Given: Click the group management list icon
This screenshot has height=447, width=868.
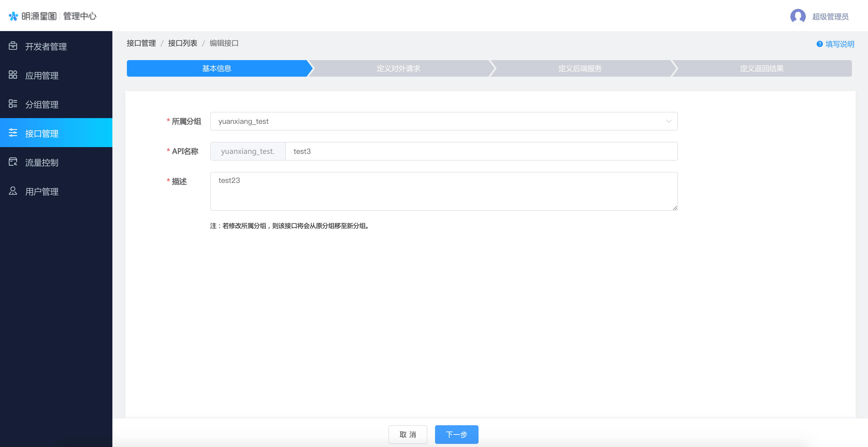Looking at the screenshot, I should tap(13, 104).
